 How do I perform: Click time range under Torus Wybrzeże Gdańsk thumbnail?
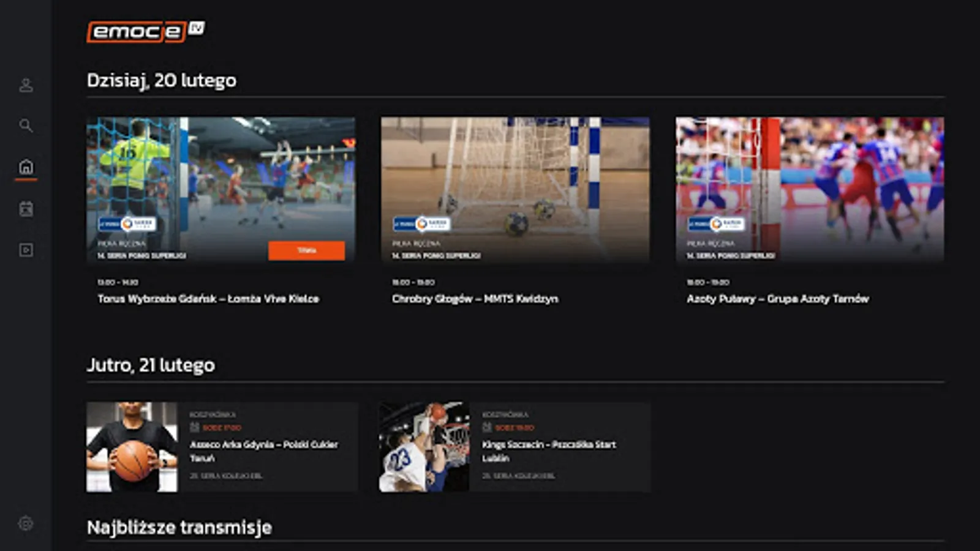pyautogui.click(x=118, y=282)
